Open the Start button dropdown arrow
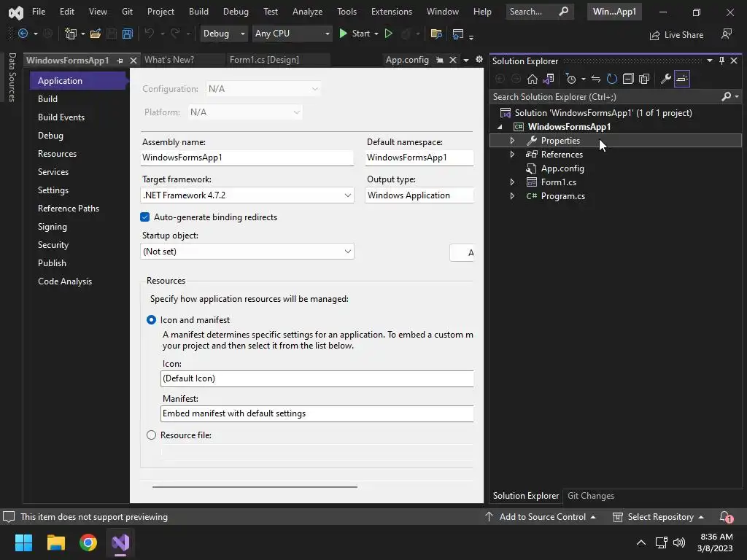The image size is (747, 560). [x=376, y=34]
